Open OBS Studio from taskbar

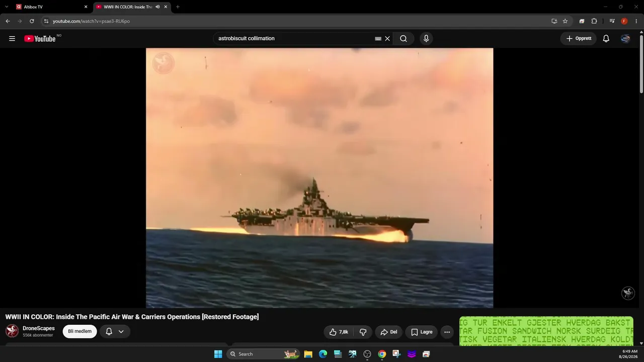coord(367,354)
